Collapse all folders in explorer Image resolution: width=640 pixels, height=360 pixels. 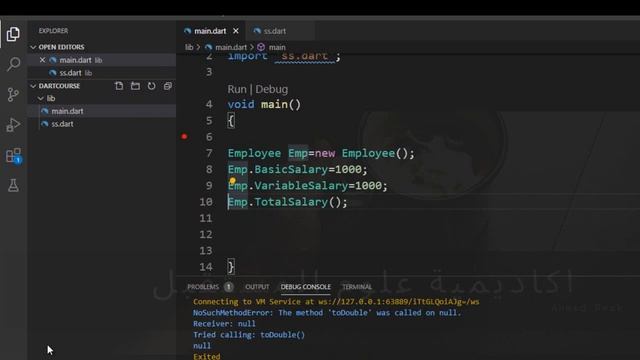click(x=167, y=86)
